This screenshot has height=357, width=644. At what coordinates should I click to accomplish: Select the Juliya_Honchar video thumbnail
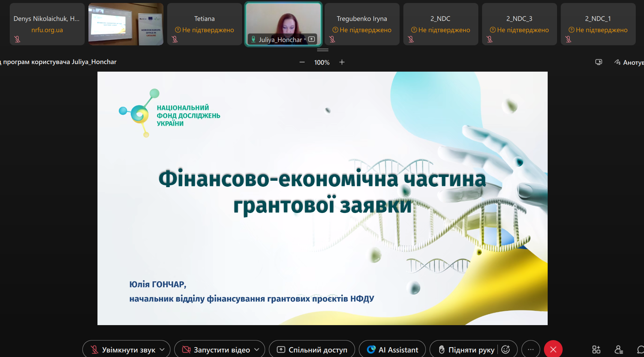point(283,23)
